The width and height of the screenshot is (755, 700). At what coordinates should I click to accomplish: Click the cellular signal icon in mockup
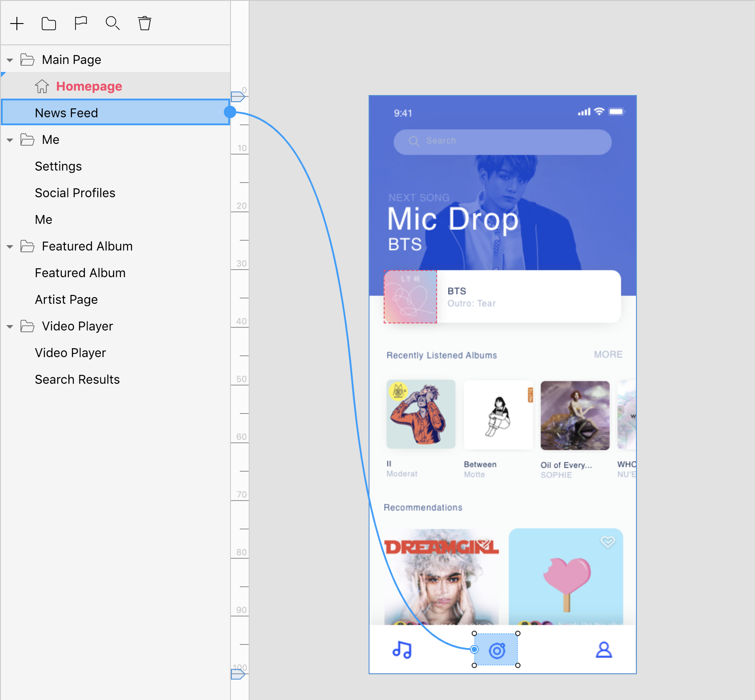point(584,112)
